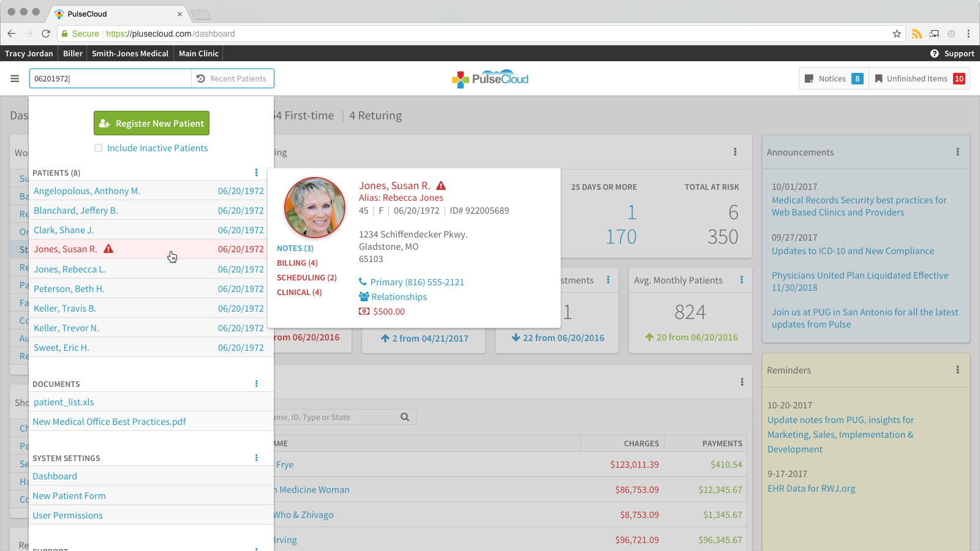Open the hamburger navigation menu
This screenshot has width=980, height=551.
coord(15,78)
